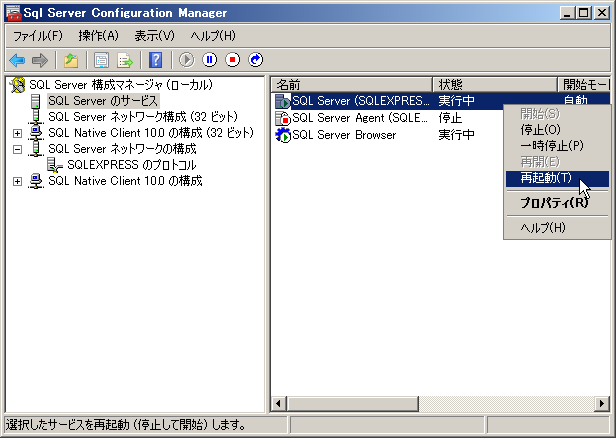Select SQL Server 構成マネージャ (ローカル) root
The height and width of the screenshot is (438, 616).
tap(121, 85)
